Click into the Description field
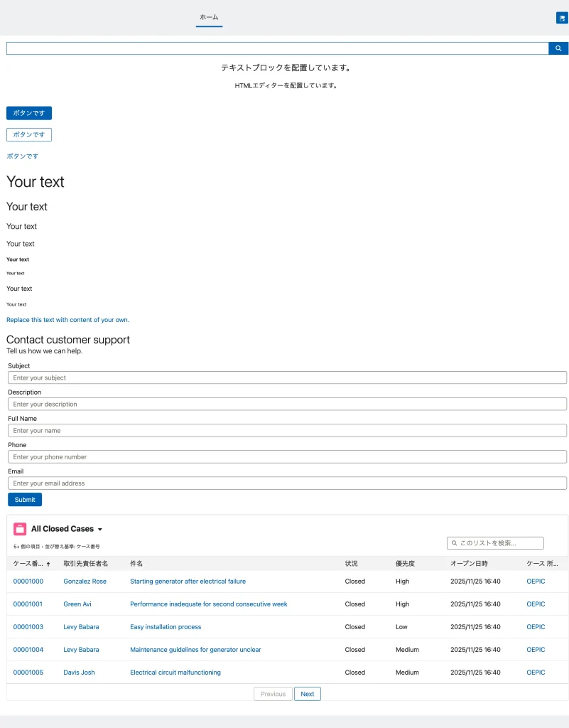Screen dimensions: 569x728 (x=287, y=404)
